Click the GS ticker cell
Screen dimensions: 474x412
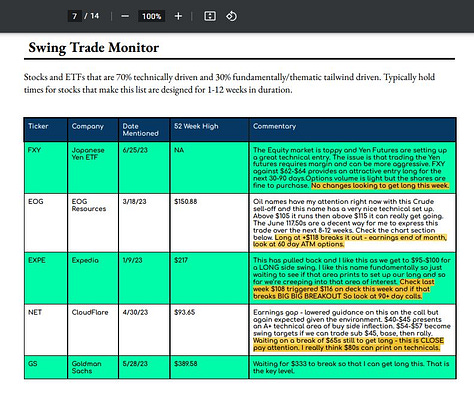tap(46, 367)
